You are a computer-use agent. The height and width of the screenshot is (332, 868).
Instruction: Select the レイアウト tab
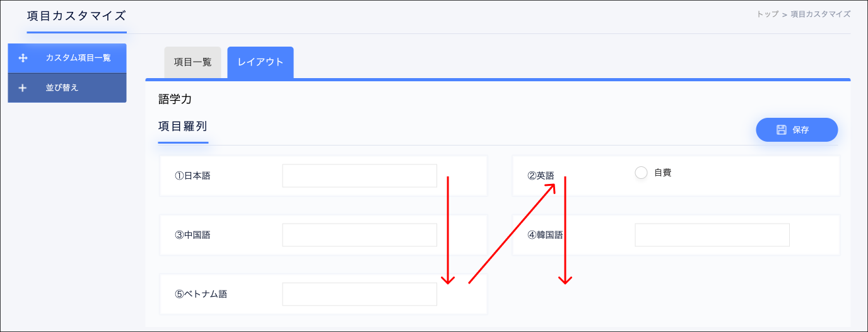[260, 62]
